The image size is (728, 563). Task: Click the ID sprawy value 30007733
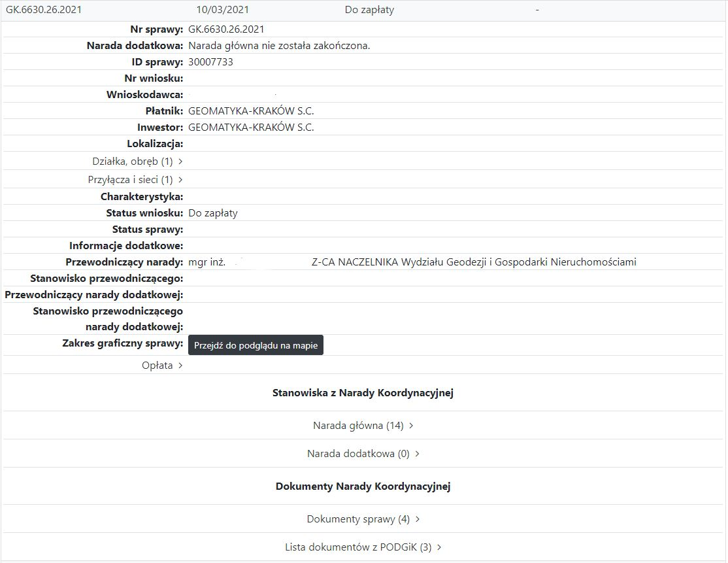tap(210, 62)
